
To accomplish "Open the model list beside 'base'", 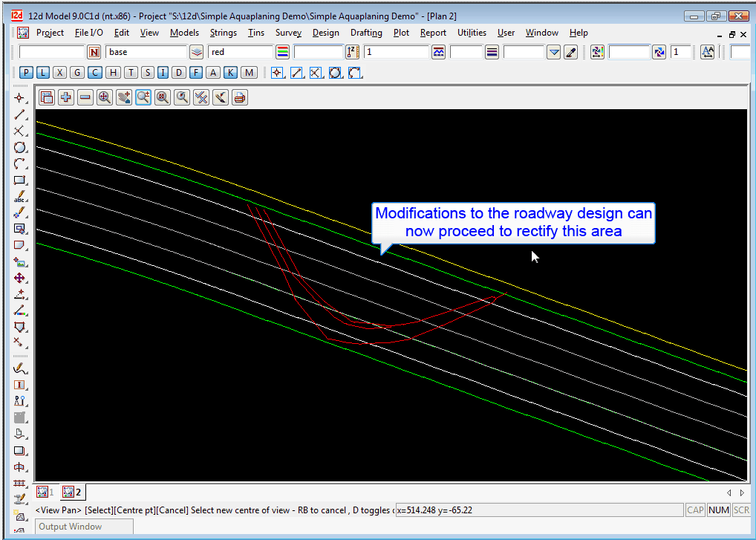I will click(196, 52).
